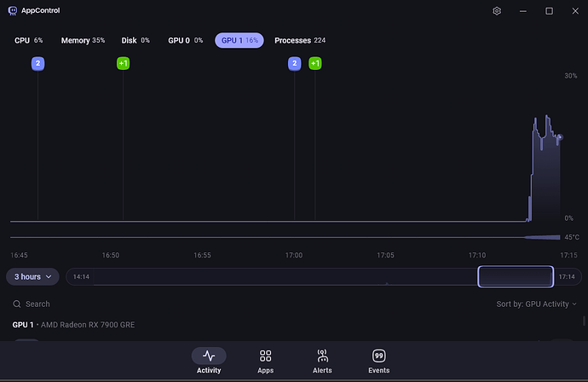Select the CPU 6% metric tab
Screen dimensions: 588x382
pyautogui.click(x=28, y=40)
